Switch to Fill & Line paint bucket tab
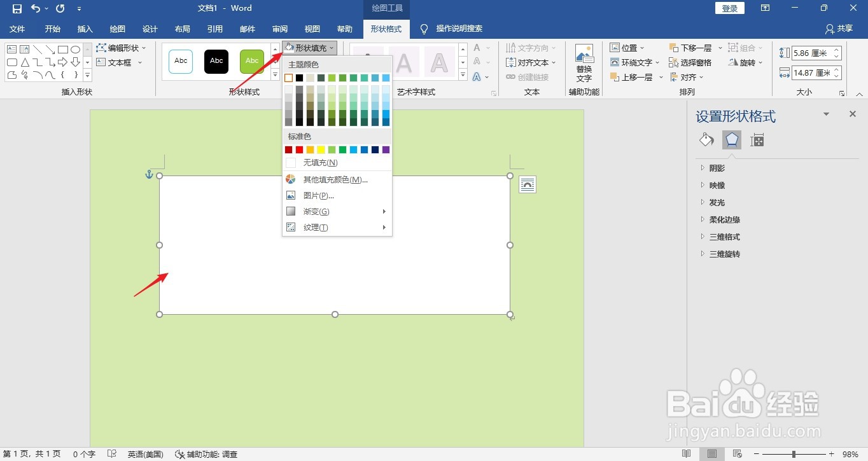 (x=706, y=140)
